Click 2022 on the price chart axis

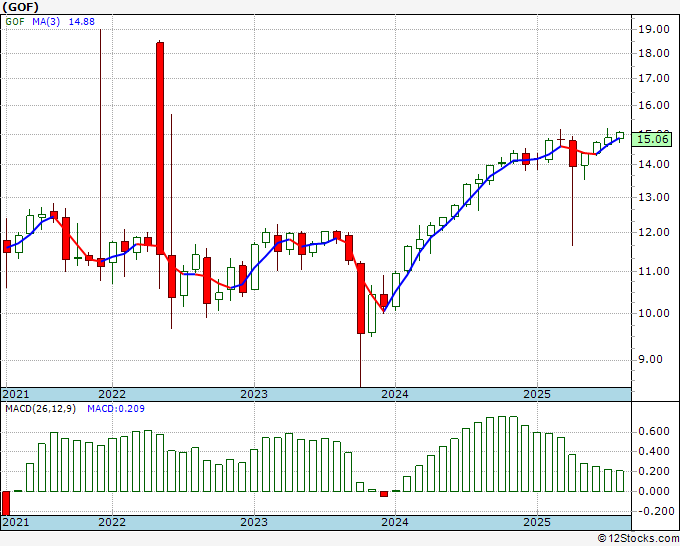tap(112, 394)
